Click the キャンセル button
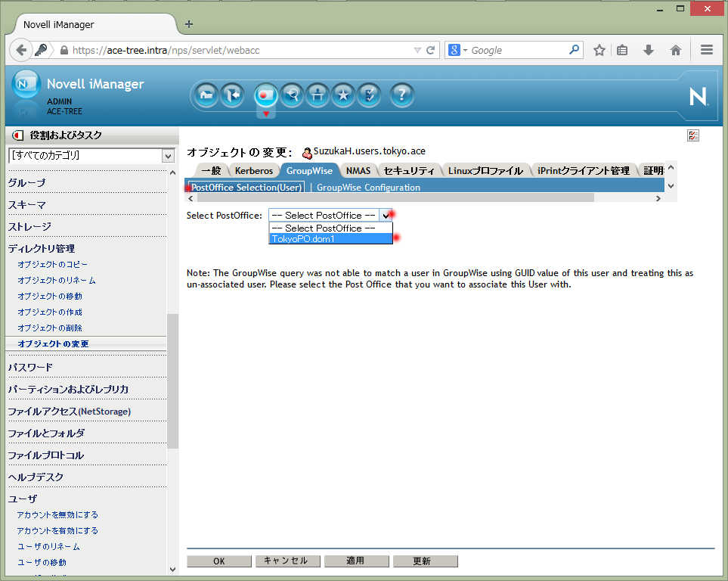The width and height of the screenshot is (728, 581). coord(288,561)
